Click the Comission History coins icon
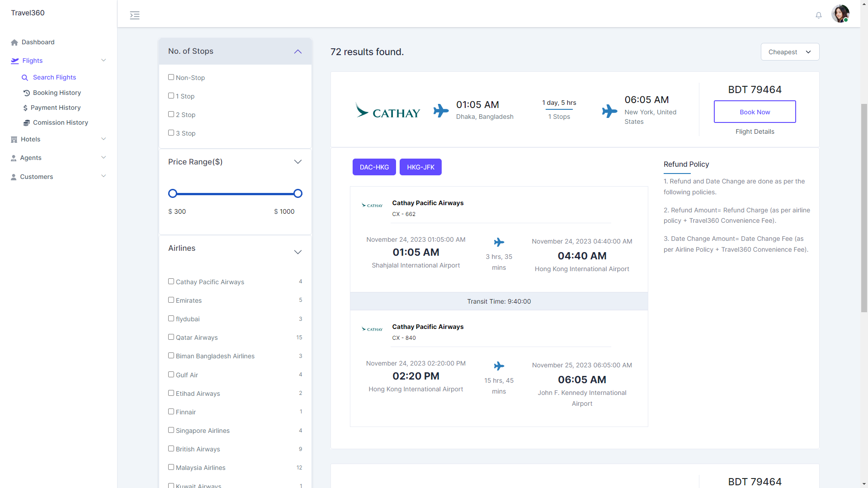The width and height of the screenshot is (868, 488). [x=27, y=123]
